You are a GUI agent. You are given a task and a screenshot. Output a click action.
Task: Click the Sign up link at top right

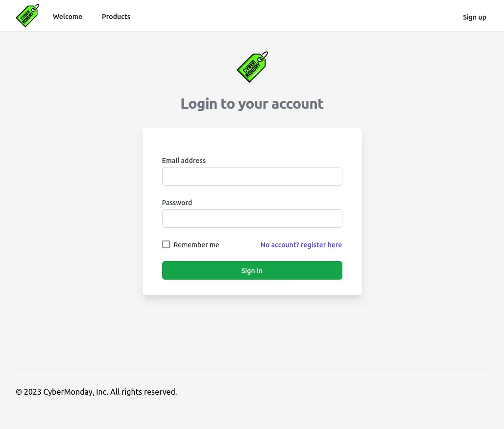tap(474, 17)
